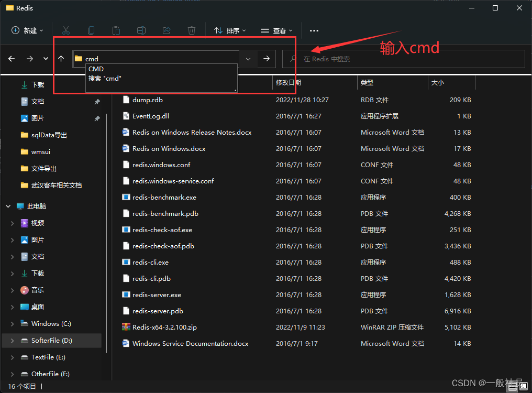The width and height of the screenshot is (532, 393).
Task: Click the pin icon beside 文档
Action: 97,102
